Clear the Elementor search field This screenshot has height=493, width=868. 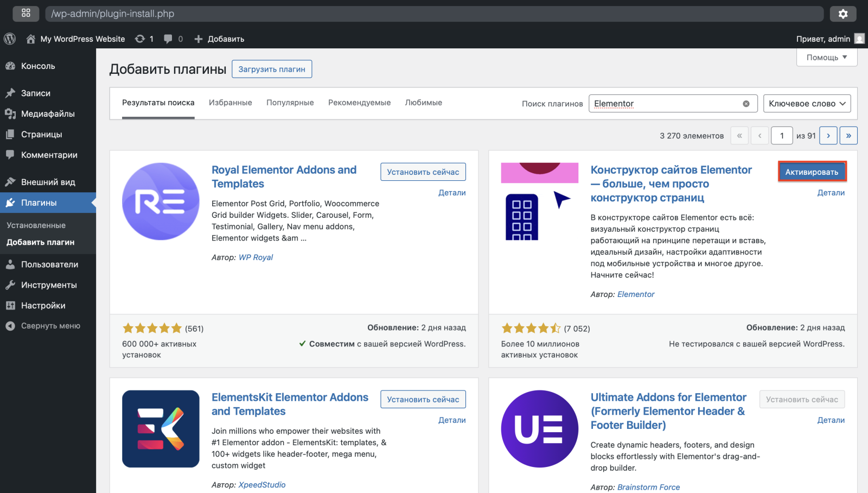coord(746,104)
